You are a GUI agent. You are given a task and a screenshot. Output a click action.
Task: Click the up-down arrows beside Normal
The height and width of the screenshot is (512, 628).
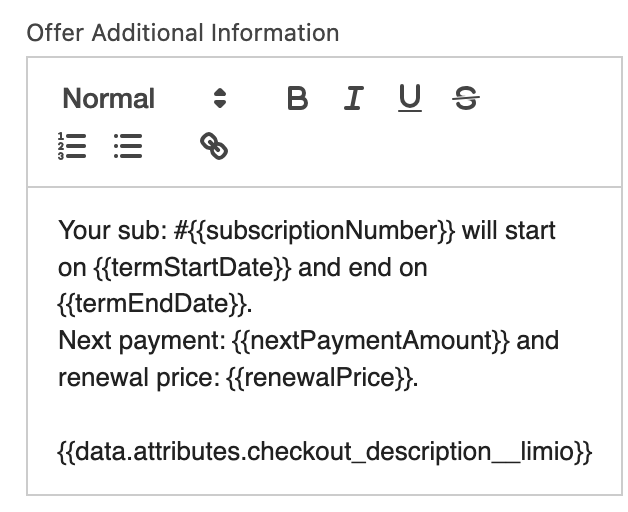pos(220,98)
